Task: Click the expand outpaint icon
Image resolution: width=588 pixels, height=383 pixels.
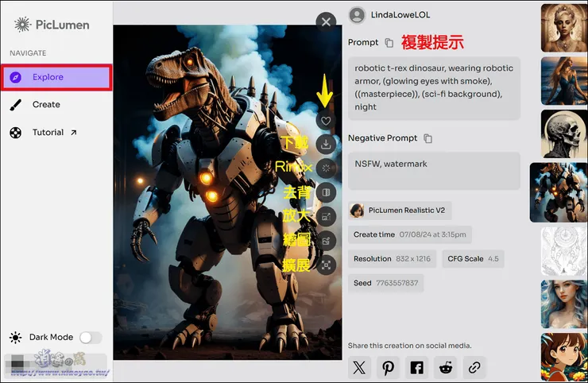Action: [x=326, y=265]
